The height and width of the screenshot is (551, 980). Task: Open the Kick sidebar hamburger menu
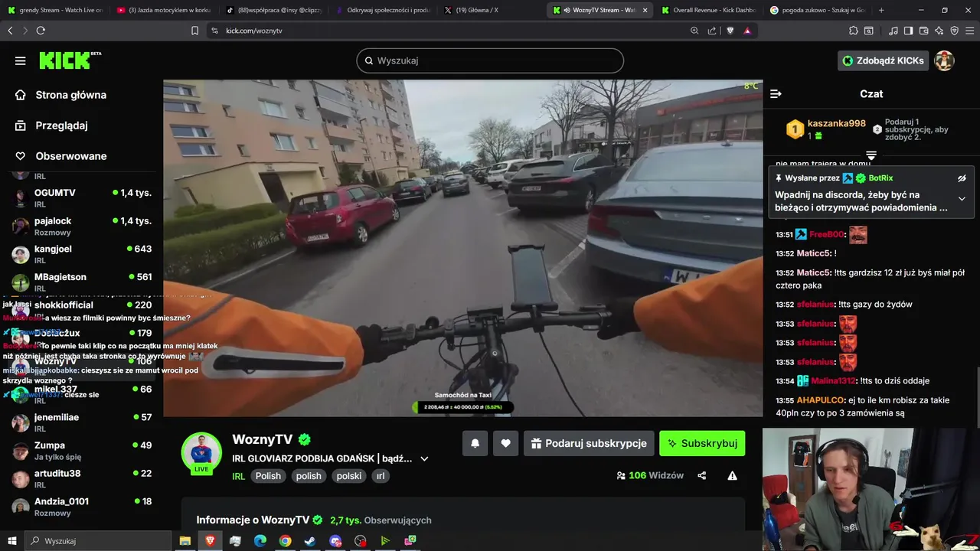(x=20, y=60)
